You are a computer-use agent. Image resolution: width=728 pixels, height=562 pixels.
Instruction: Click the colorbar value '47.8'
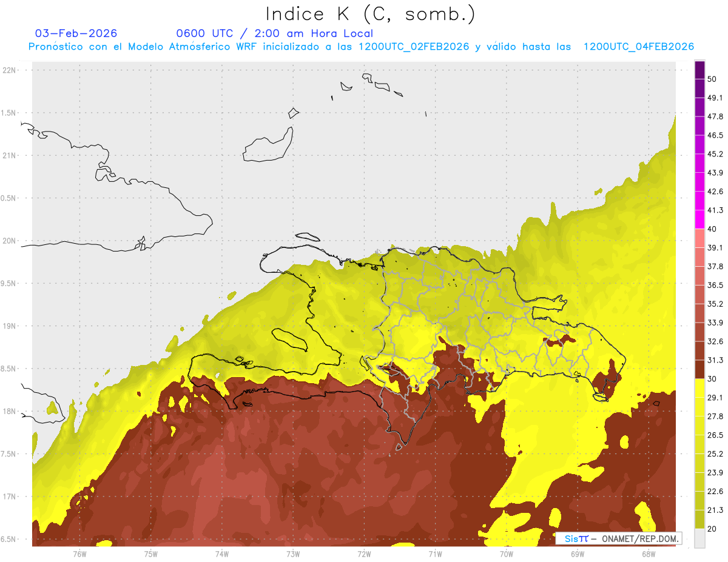tap(715, 116)
